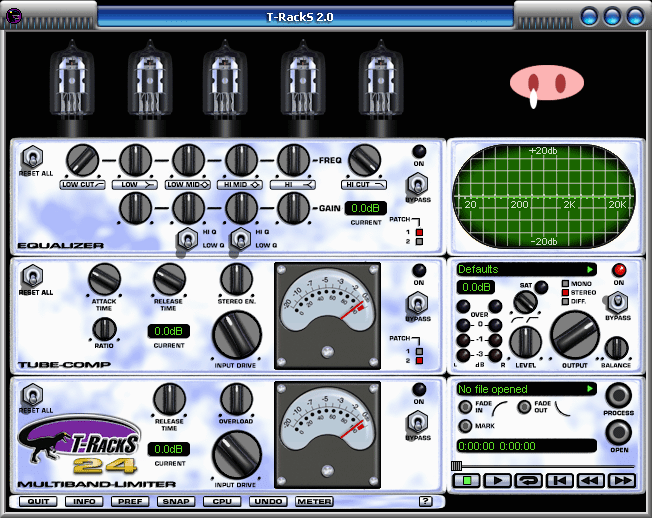
Task: Click the Equalizer Reset All switch
Action: 32,158
